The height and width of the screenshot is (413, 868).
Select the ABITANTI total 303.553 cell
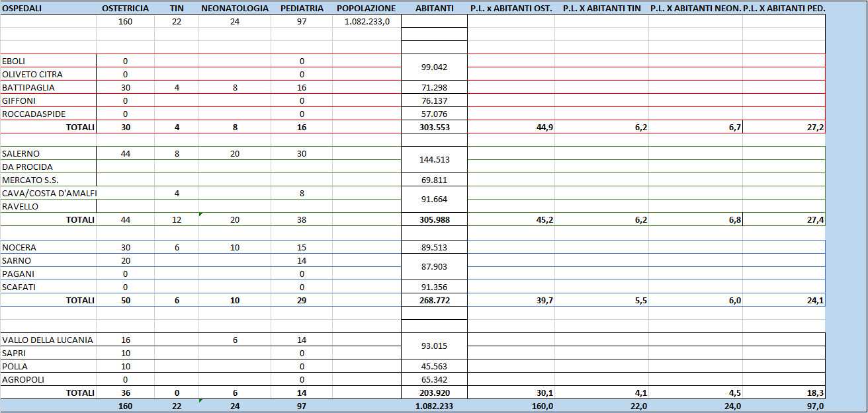coord(434,127)
